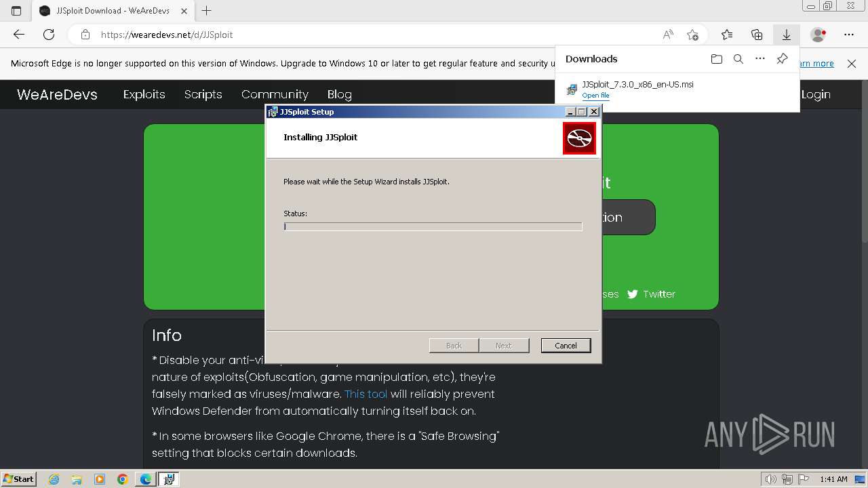Add this page to favorites
The image size is (868, 488).
pos(692,35)
